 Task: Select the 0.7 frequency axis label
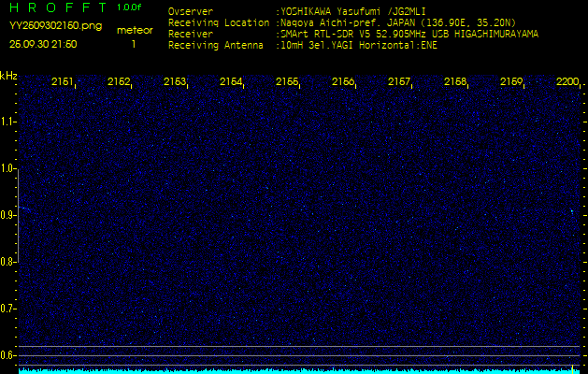pos(8,308)
